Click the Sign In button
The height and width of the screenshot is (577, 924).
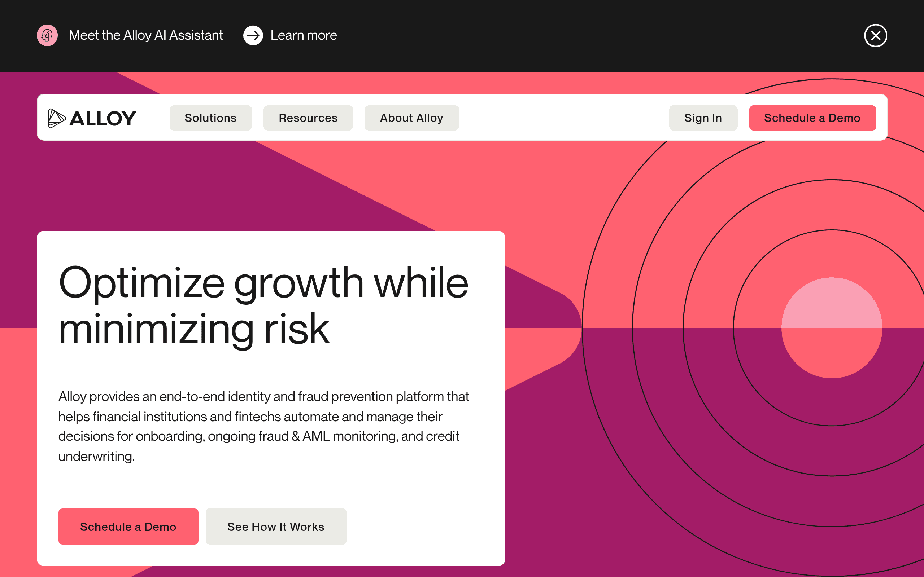click(703, 118)
